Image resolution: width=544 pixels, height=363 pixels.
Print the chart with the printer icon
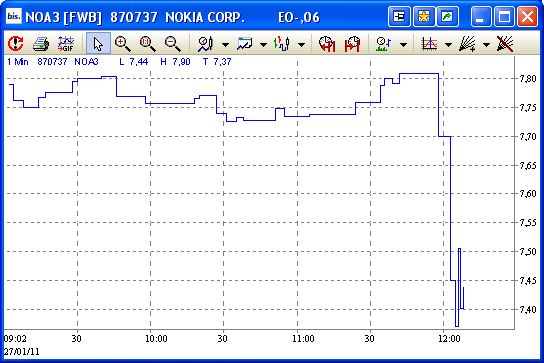(41, 44)
